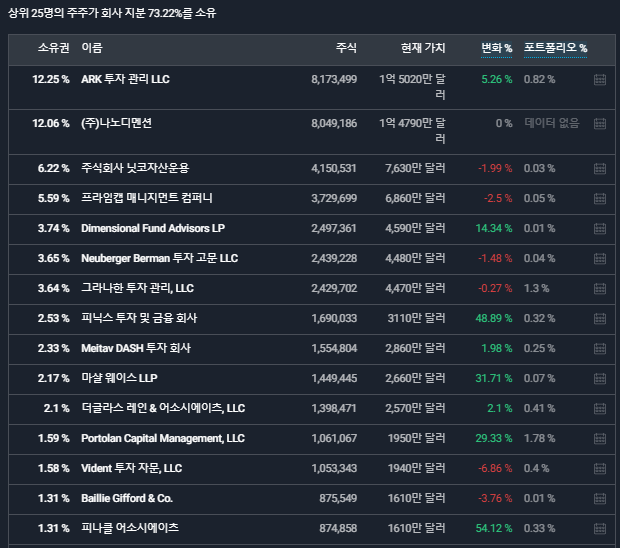Click current value 6,860만 달러
Image resolution: width=620 pixels, height=548 pixels.
click(x=415, y=198)
